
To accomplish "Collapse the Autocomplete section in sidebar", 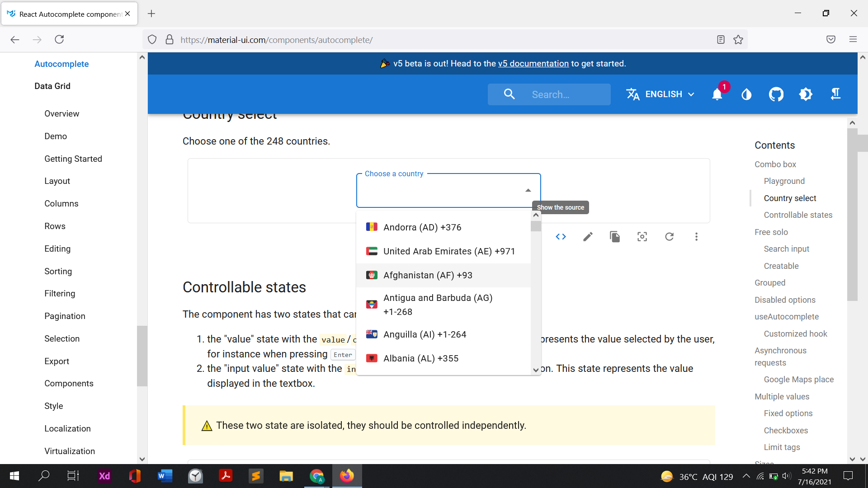I will [61, 64].
